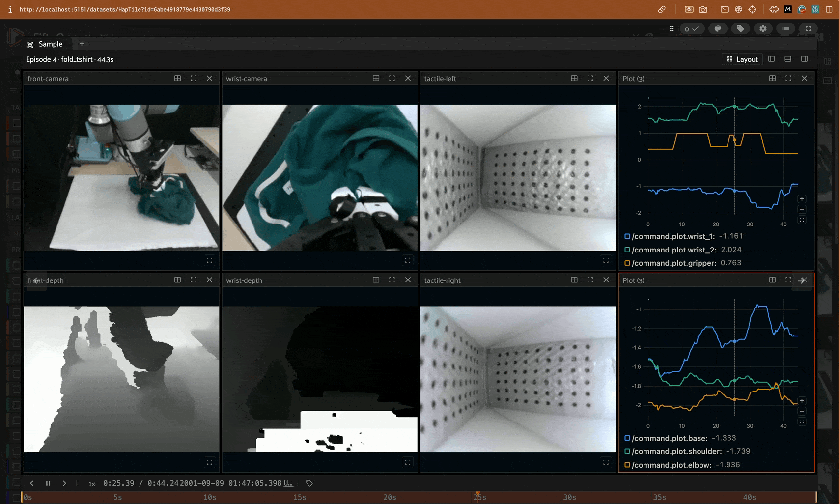Open the 1x playback speed selector
The width and height of the screenshot is (840, 504).
[x=92, y=484]
